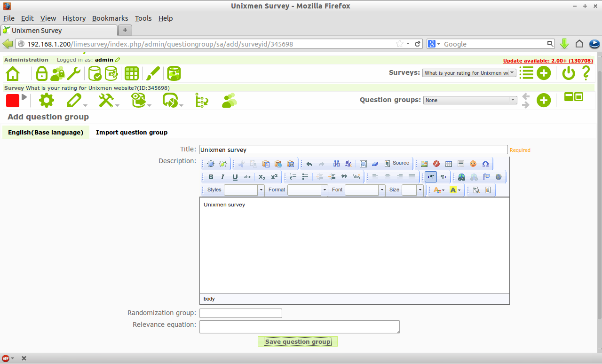Open the Google search engine dropdown
Screen dimensions: 602x364
point(434,44)
